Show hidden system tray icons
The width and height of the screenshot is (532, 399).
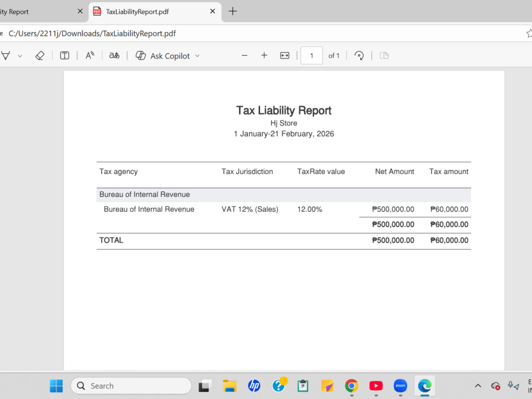point(478,386)
